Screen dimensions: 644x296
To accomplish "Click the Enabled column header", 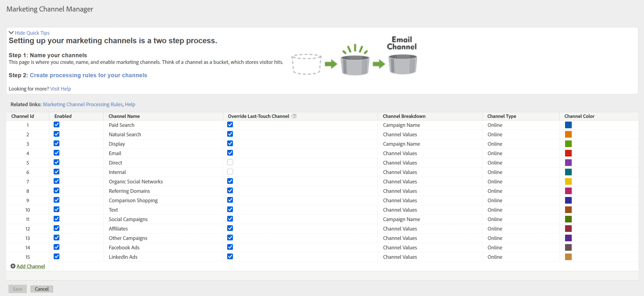I will click(63, 116).
